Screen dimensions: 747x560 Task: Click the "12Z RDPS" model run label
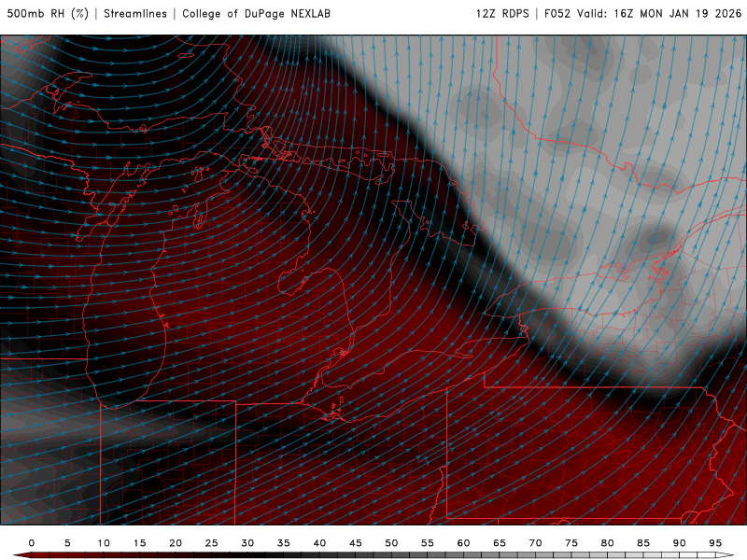point(502,14)
